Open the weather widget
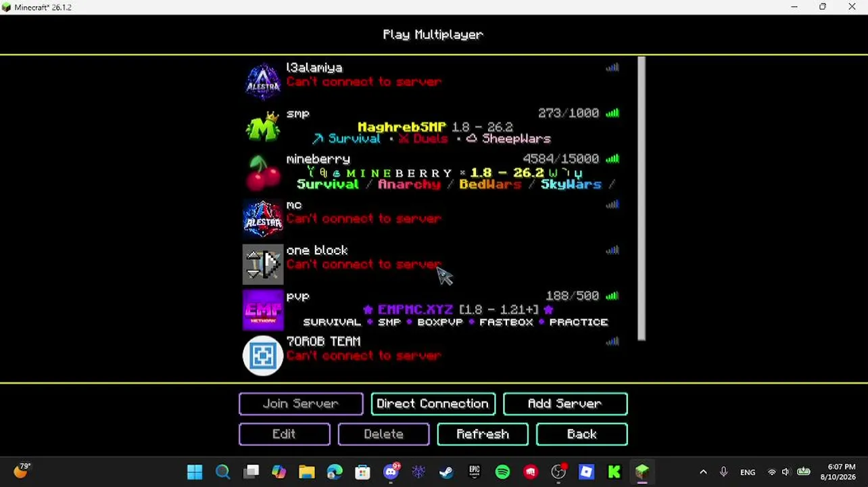The height and width of the screenshot is (487, 868). pyautogui.click(x=22, y=471)
